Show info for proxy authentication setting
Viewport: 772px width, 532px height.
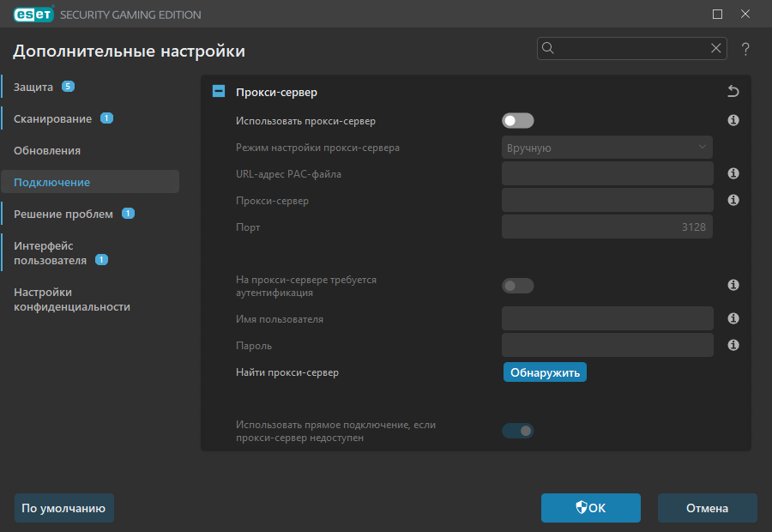click(x=733, y=285)
